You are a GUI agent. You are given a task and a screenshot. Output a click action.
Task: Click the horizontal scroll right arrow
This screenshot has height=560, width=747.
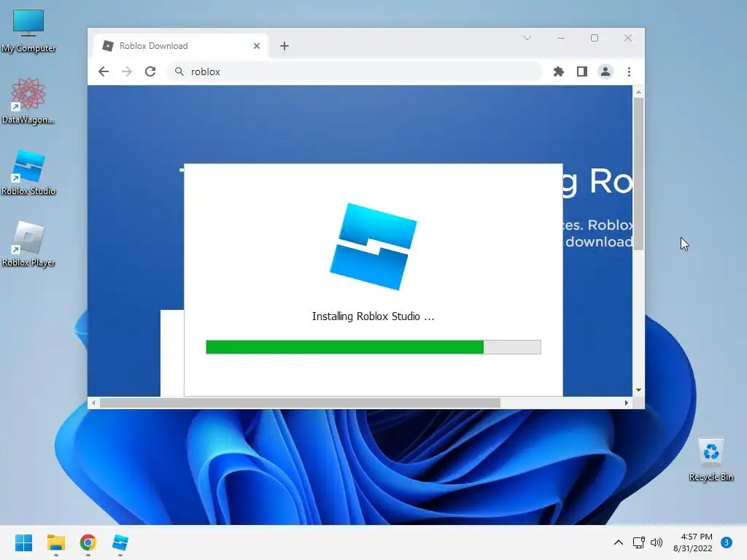626,402
